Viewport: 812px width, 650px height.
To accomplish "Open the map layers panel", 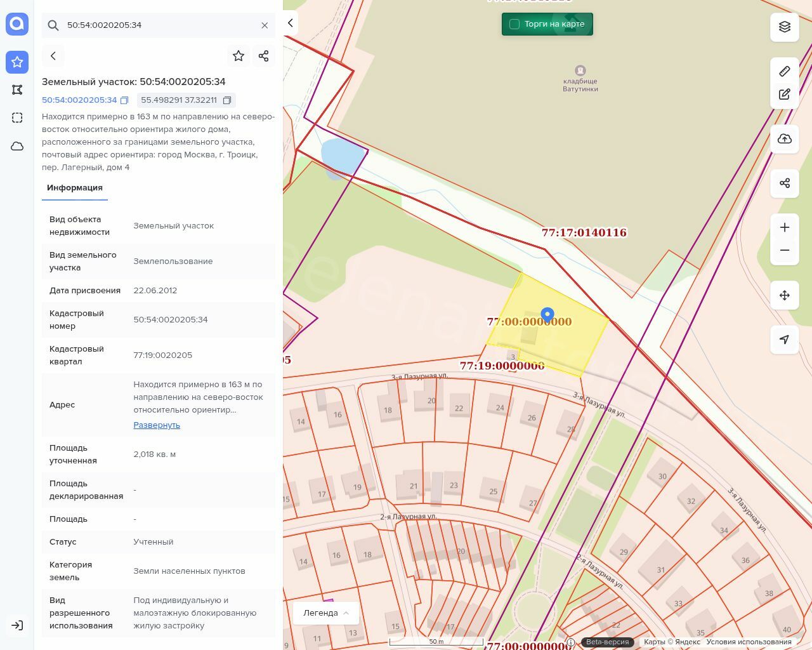I will pos(785,27).
